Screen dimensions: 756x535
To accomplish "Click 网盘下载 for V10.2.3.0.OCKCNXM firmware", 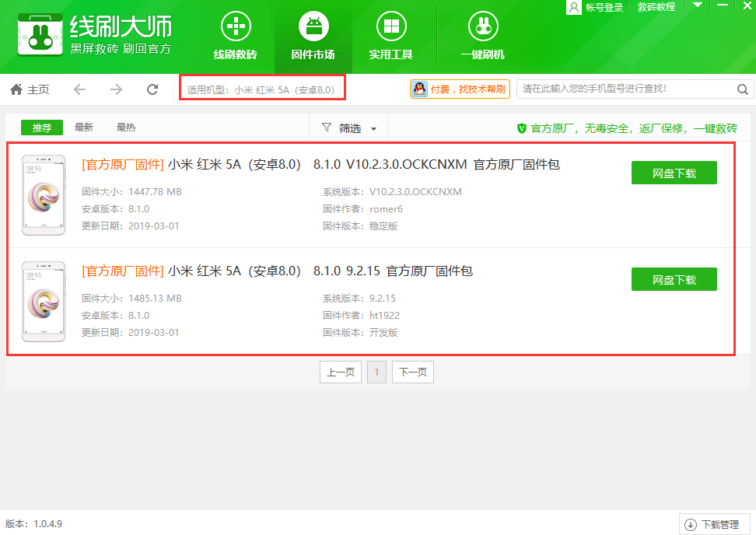I will tap(674, 173).
